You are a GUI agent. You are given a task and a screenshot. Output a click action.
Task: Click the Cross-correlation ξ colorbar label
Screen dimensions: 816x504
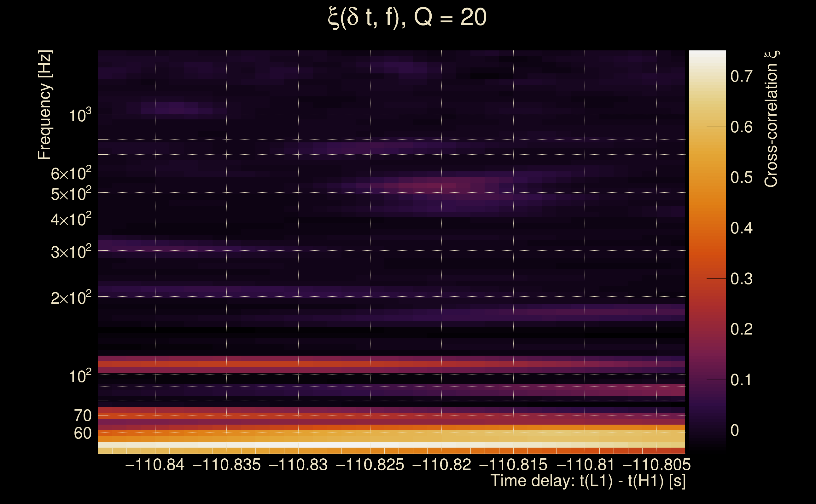771,119
